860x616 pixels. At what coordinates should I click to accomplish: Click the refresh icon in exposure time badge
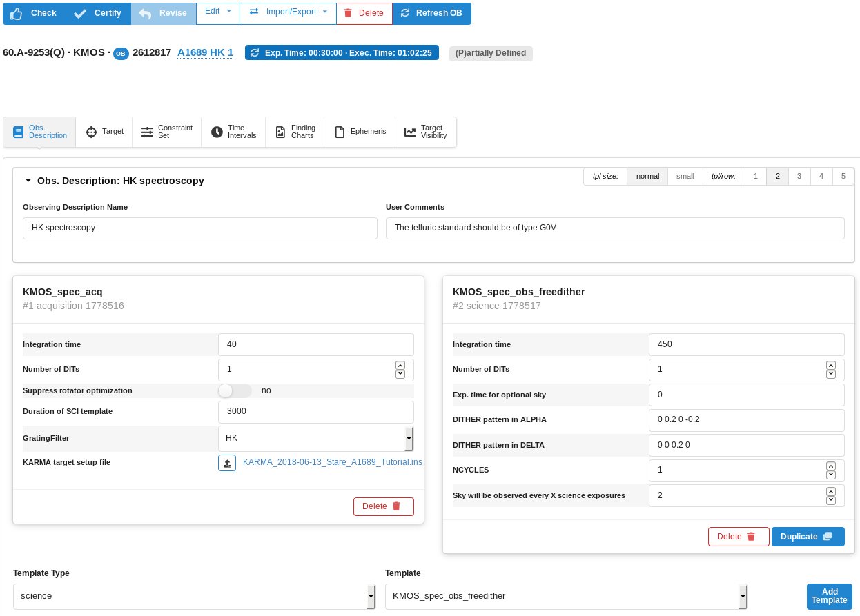tap(255, 53)
